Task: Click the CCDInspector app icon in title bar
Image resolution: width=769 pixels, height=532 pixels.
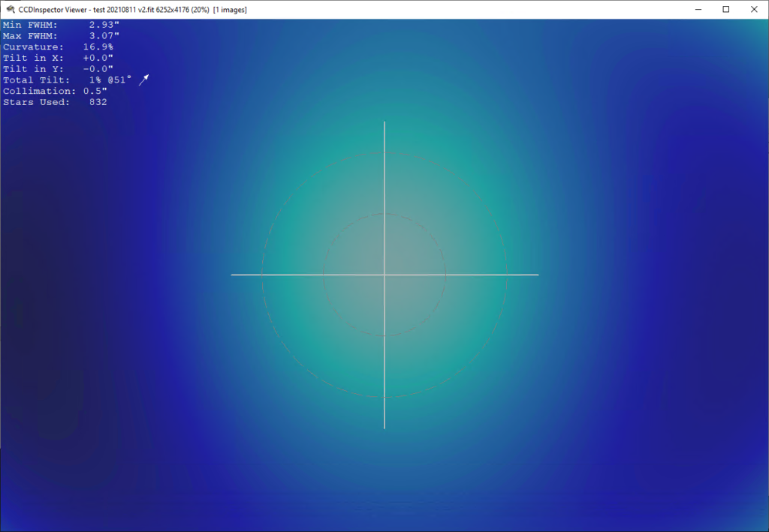Action: 9,9
